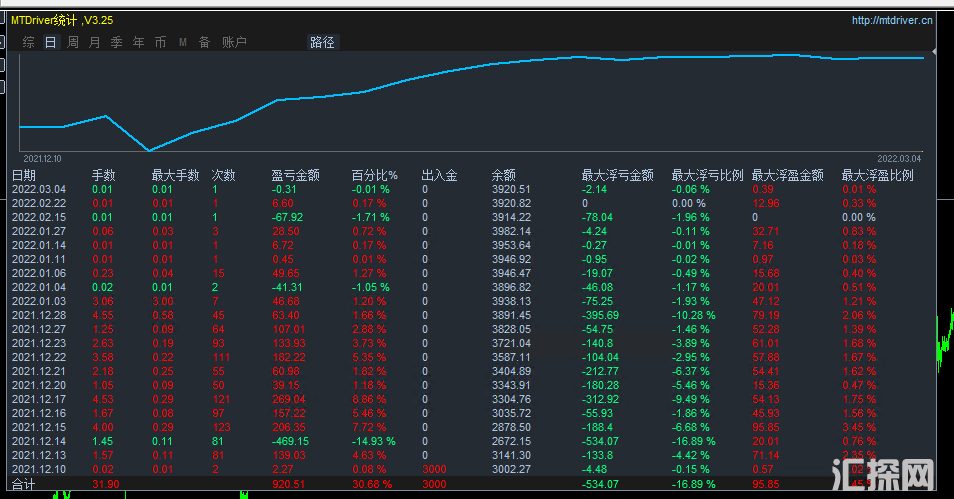Click the 余额 column header
954x499 pixels.
pyautogui.click(x=503, y=175)
